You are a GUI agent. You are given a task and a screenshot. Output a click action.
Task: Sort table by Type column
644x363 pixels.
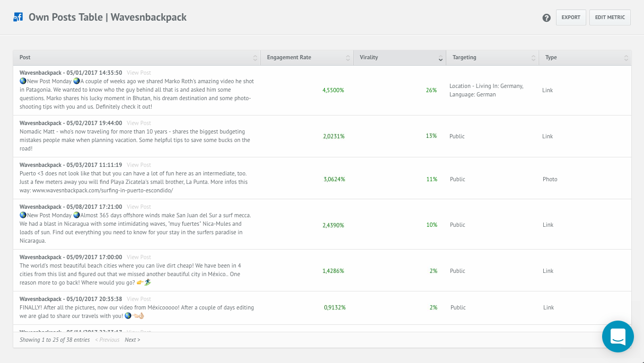point(585,58)
